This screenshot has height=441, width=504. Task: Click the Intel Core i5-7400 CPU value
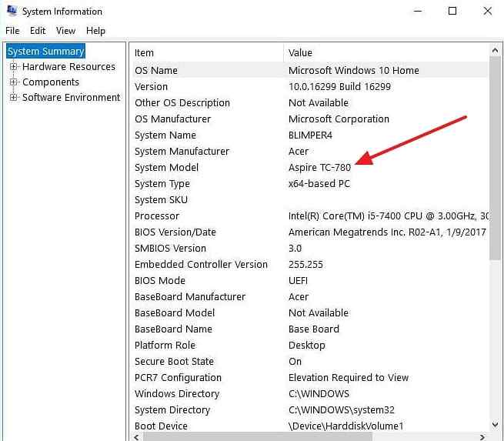[389, 216]
